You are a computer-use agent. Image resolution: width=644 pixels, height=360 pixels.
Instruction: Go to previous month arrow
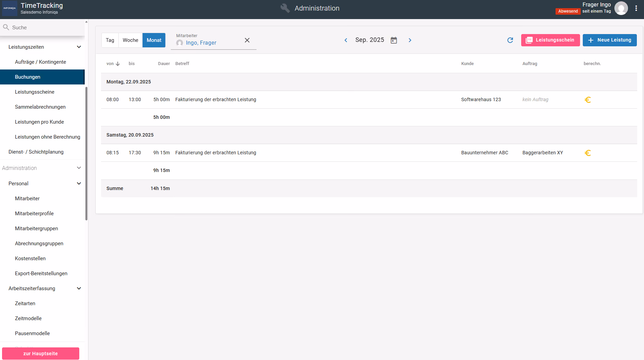346,40
